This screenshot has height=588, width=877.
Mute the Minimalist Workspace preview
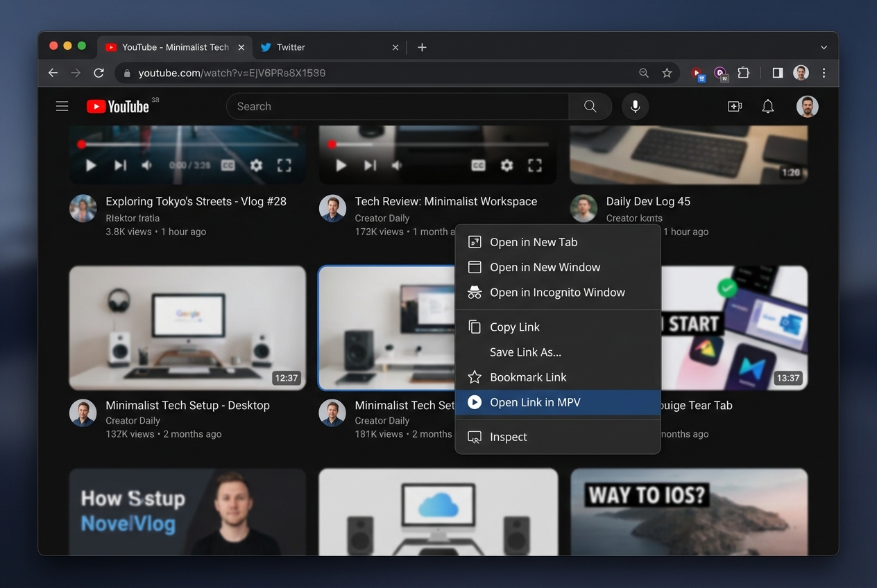397,165
